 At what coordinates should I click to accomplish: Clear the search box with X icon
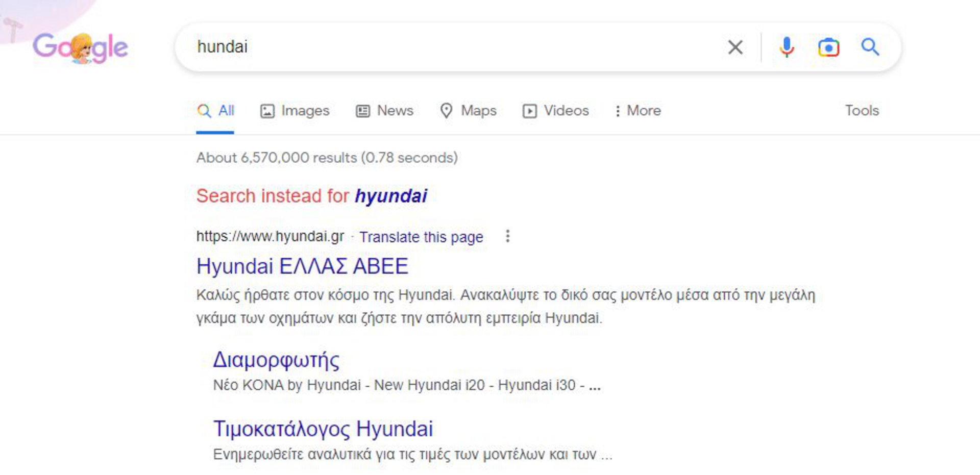[735, 47]
